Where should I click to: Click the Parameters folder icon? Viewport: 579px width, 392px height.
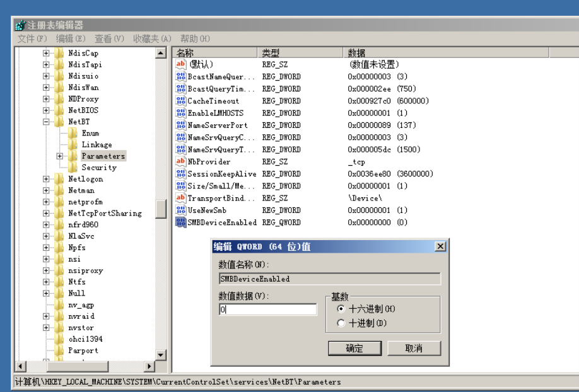[x=73, y=156]
